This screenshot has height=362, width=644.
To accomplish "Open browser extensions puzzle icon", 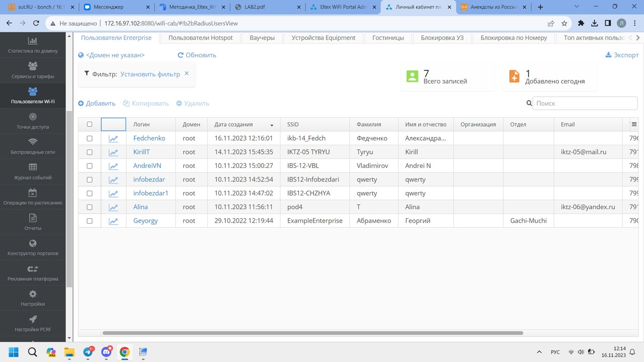I will pyautogui.click(x=581, y=23).
